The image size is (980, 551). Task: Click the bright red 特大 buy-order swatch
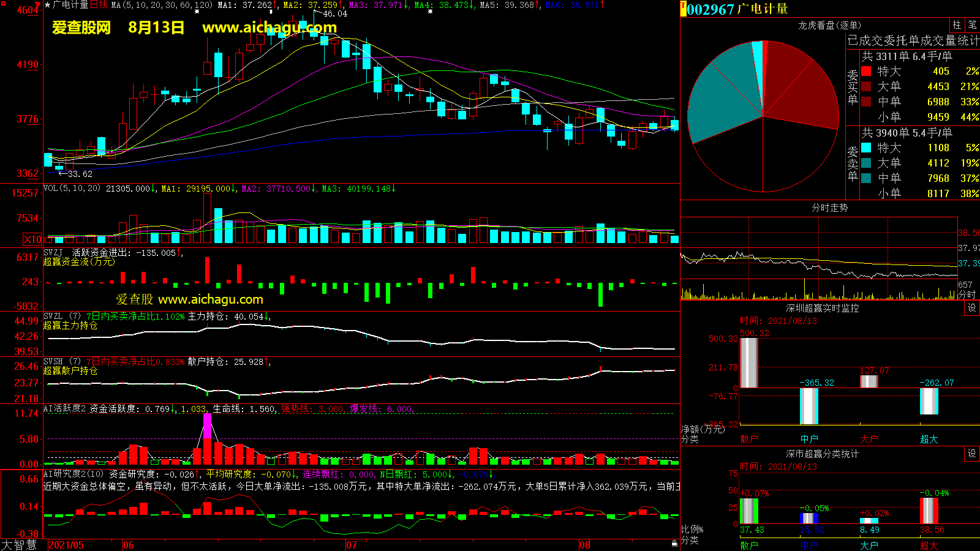866,71
